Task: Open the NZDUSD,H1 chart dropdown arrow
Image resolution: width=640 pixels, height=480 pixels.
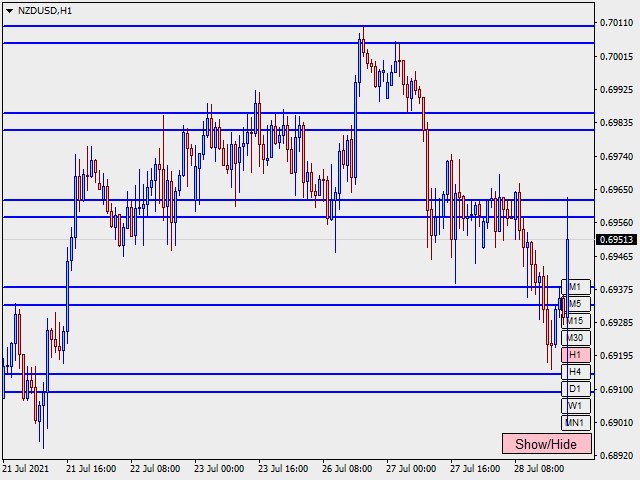Action: (x=9, y=11)
